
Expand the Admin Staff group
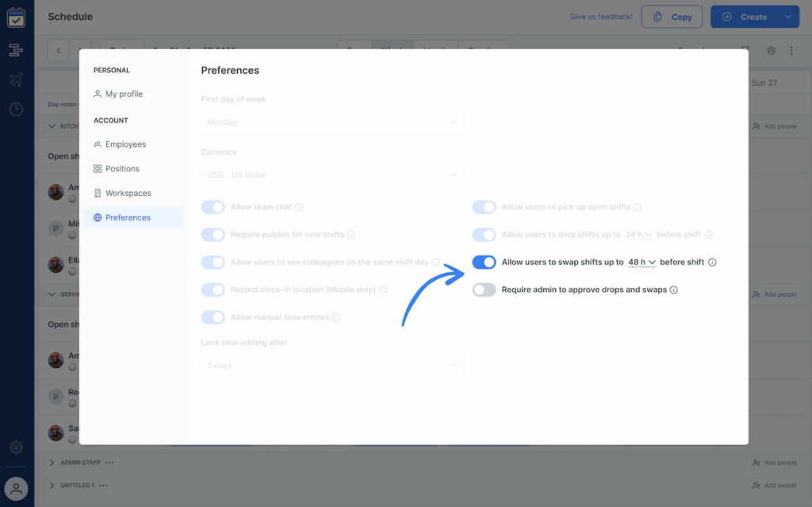(52, 463)
